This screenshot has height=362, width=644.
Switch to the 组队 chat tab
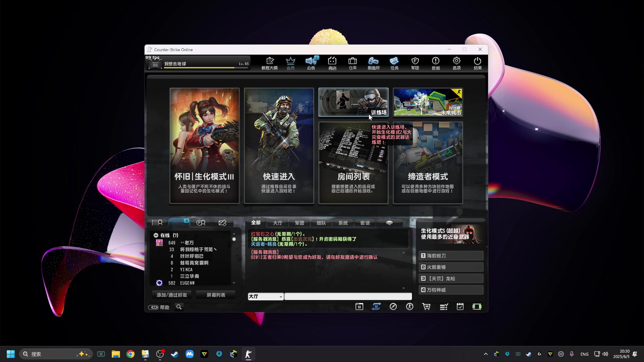321,223
